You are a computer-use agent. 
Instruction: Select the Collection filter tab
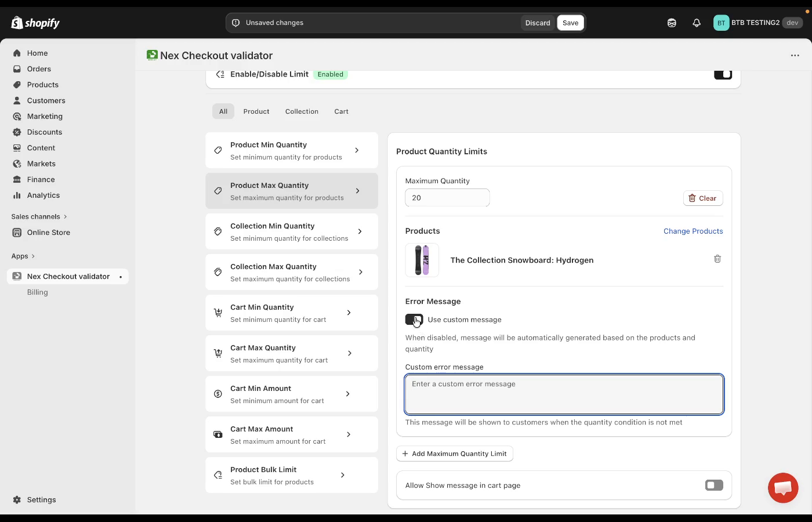pyautogui.click(x=302, y=111)
